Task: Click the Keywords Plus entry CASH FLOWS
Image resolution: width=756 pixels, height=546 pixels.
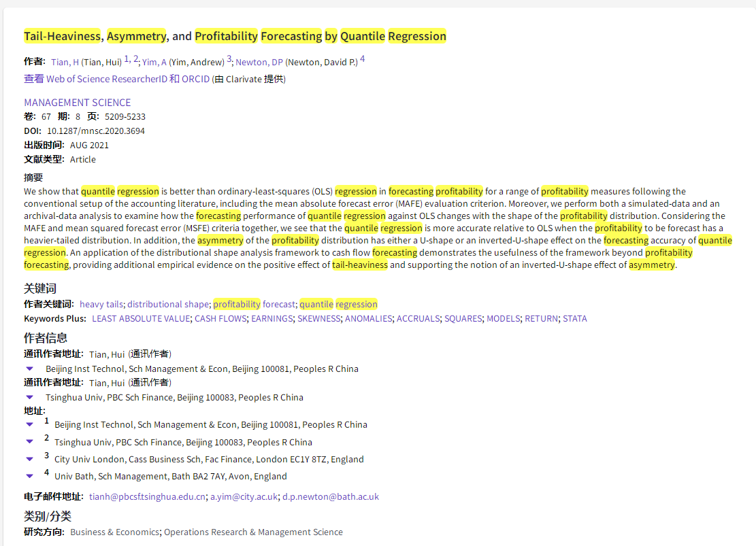Action: click(220, 318)
